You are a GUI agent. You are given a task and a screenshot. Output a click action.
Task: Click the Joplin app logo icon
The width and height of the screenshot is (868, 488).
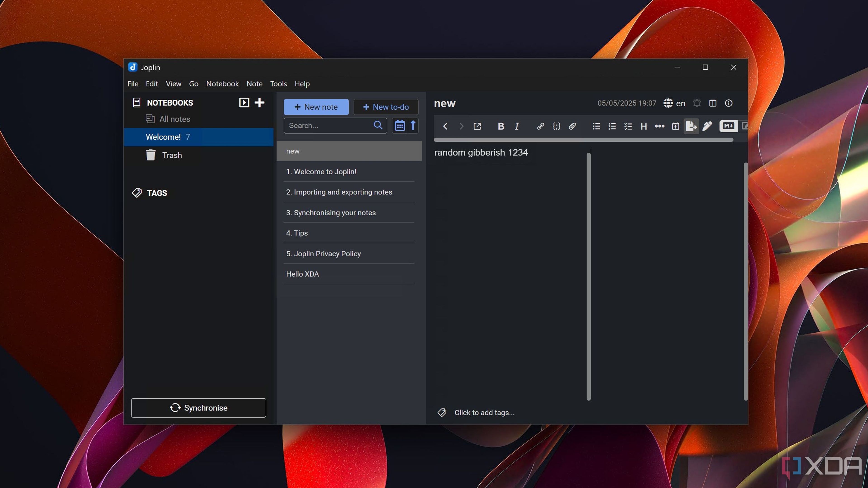133,67
